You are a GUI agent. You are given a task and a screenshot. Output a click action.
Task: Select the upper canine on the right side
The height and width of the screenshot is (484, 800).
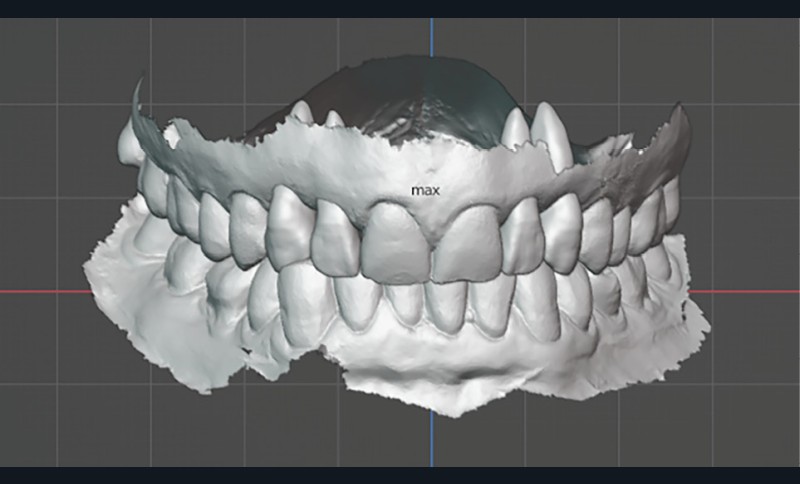(562, 231)
